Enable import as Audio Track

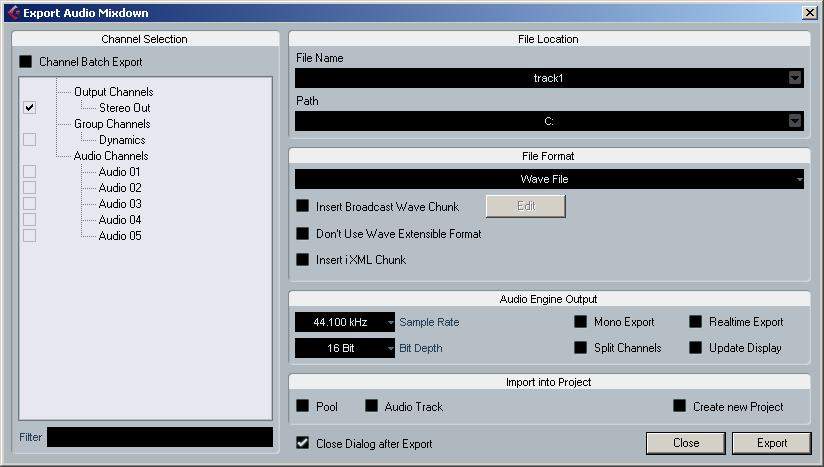click(x=372, y=406)
